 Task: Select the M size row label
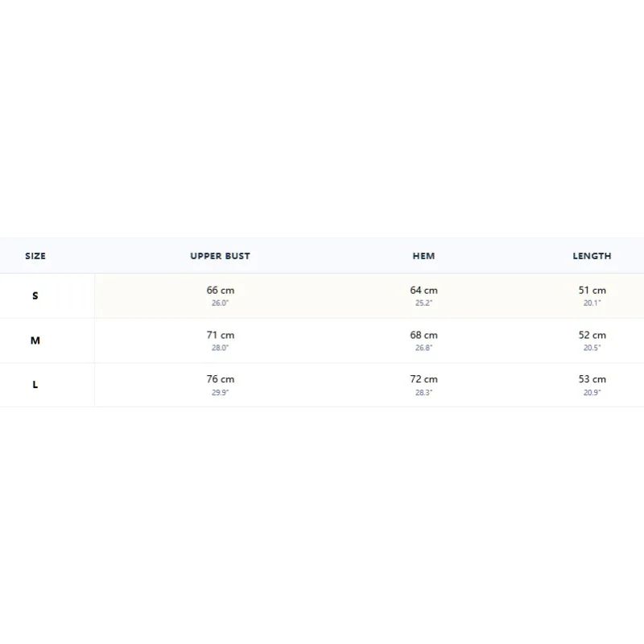click(x=35, y=341)
